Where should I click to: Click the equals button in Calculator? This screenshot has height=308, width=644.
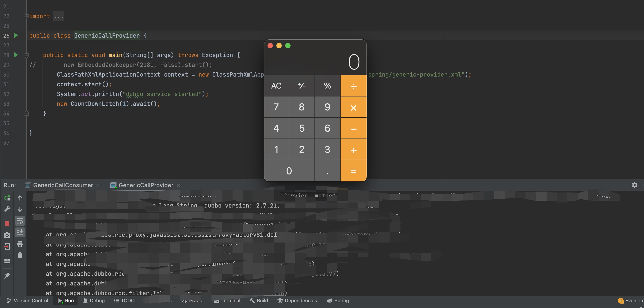[353, 171]
